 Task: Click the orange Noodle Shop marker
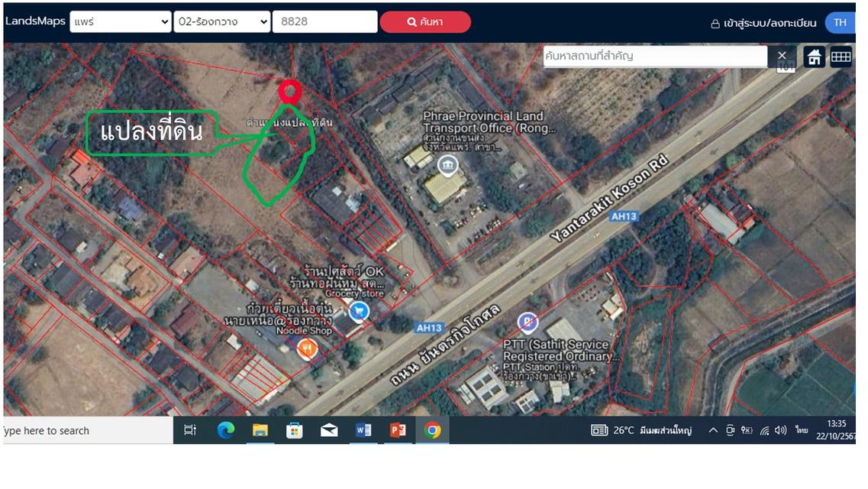(x=308, y=348)
